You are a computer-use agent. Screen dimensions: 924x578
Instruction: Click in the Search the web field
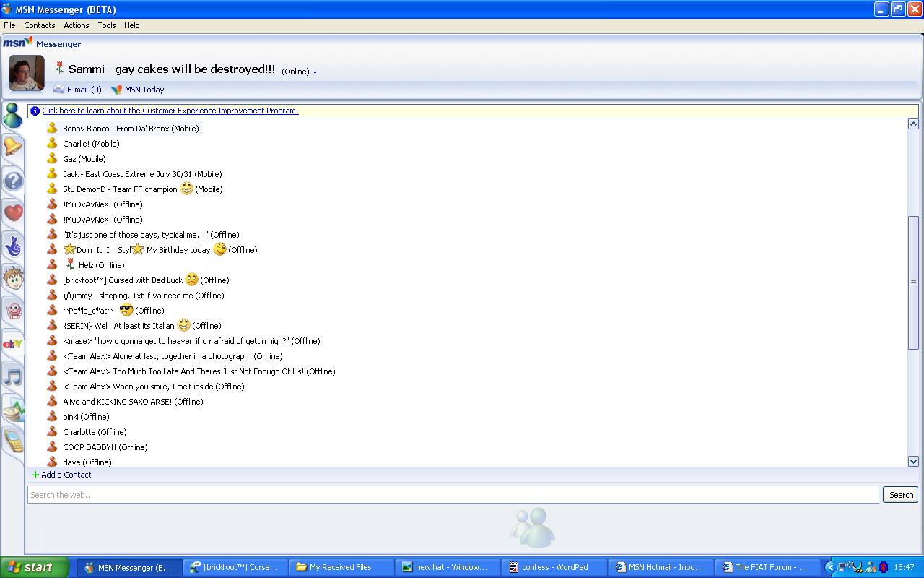tap(453, 495)
